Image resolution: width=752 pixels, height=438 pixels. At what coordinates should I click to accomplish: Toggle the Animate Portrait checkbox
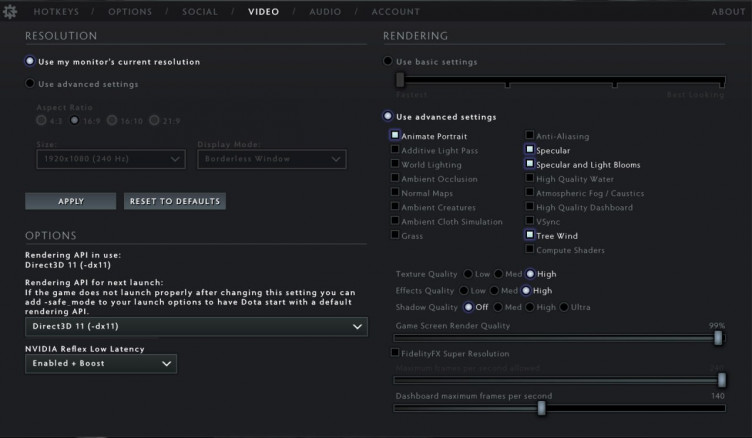(396, 136)
